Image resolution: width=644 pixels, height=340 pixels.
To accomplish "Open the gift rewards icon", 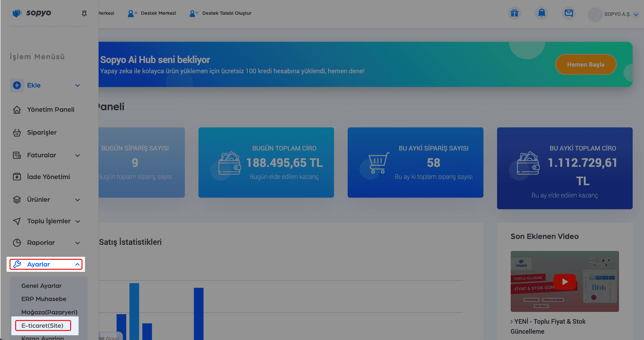I will 514,13.
